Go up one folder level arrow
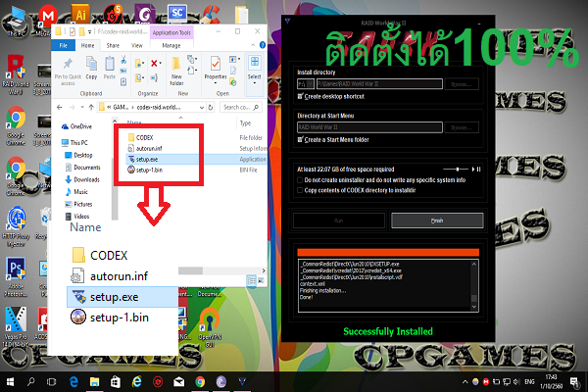588x392 pixels. pyautogui.click(x=91, y=107)
